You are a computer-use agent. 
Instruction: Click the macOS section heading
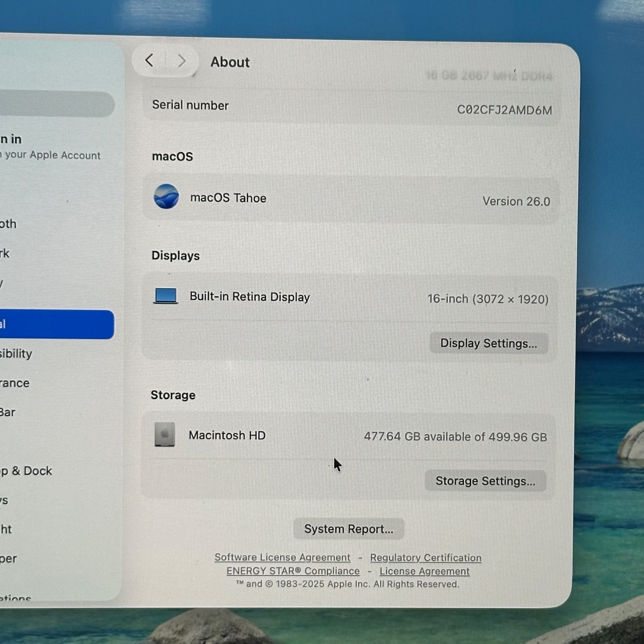(x=172, y=156)
